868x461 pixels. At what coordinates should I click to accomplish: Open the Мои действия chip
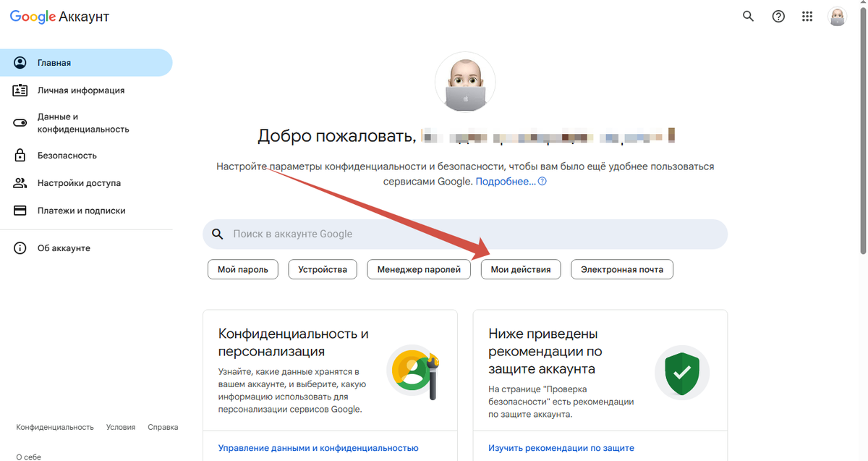coord(521,269)
